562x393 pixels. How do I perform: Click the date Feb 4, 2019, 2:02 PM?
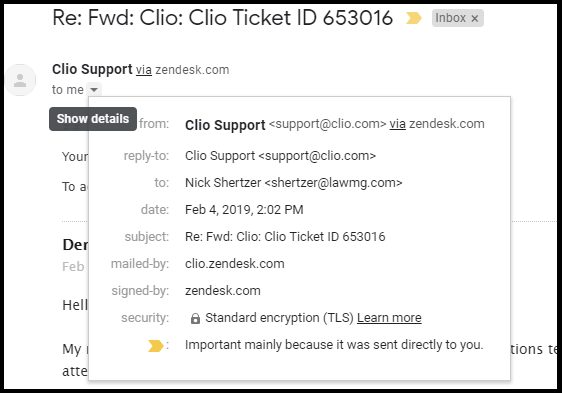click(244, 209)
